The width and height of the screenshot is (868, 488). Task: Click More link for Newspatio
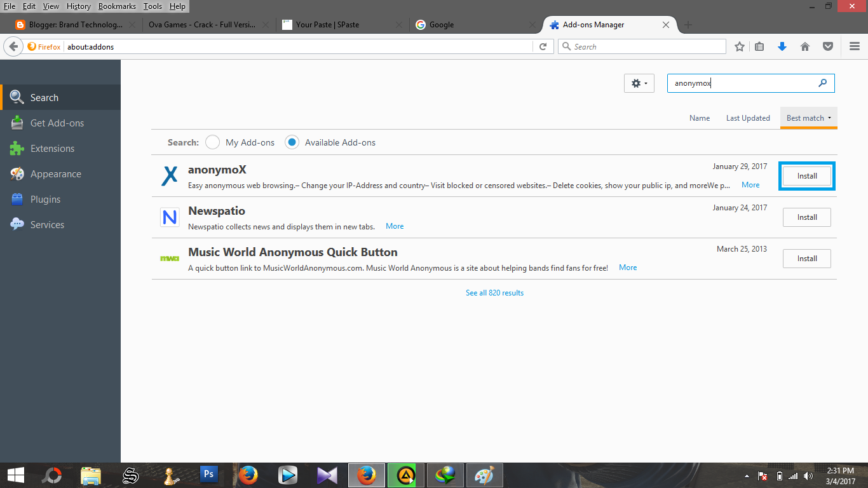[395, 226]
